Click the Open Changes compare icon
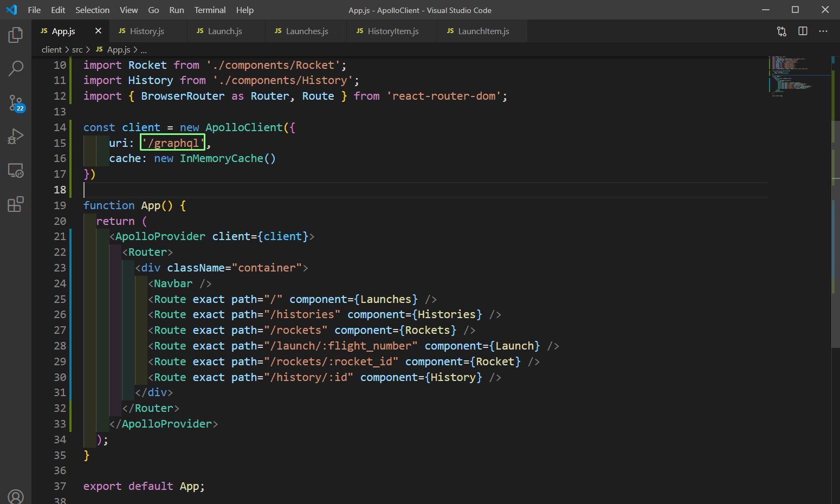 click(x=781, y=31)
